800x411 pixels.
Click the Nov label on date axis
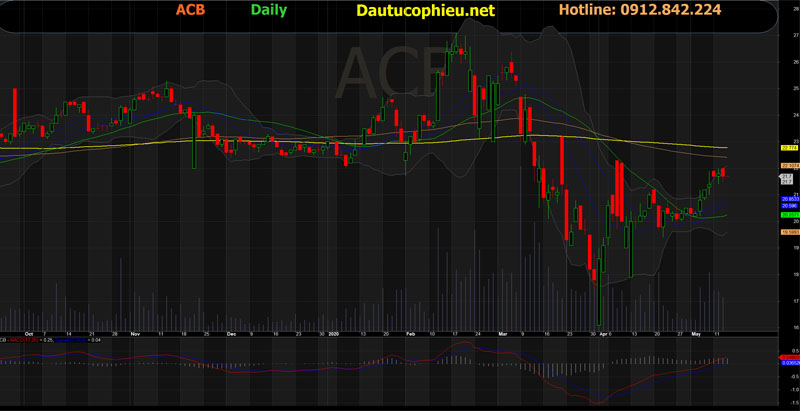135,334
